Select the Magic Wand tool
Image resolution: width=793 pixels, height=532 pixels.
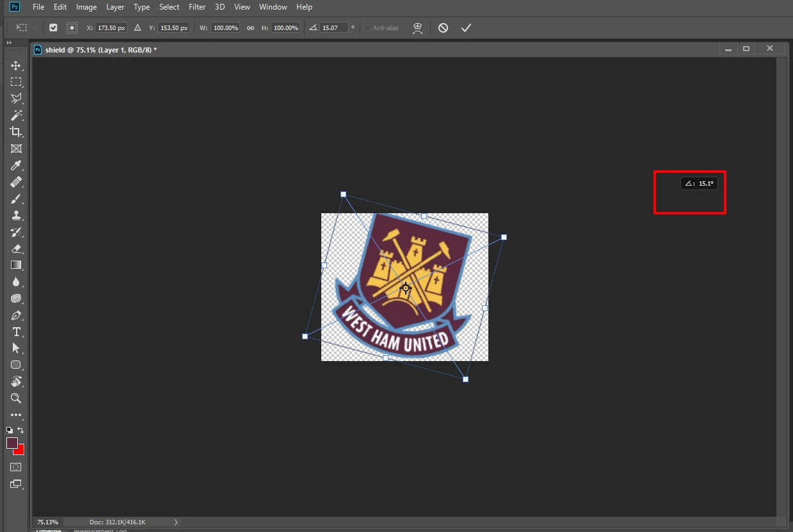click(16, 115)
